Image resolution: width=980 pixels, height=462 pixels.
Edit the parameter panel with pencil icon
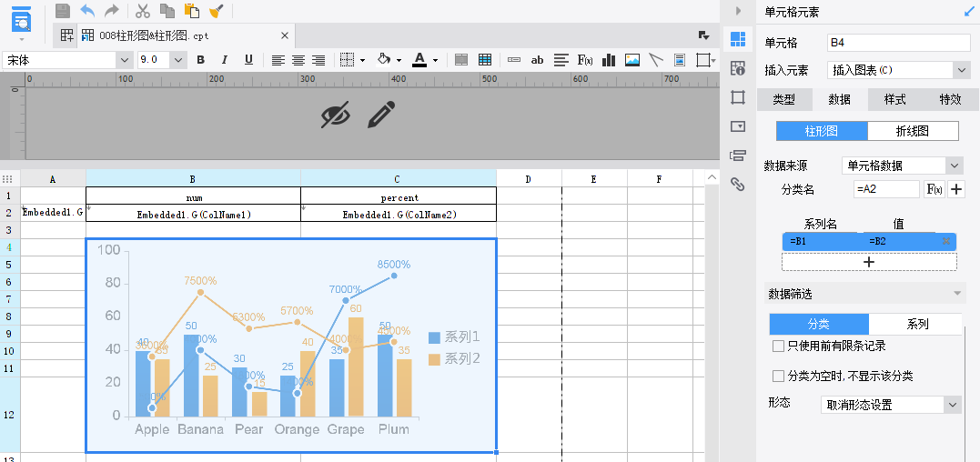[x=381, y=115]
